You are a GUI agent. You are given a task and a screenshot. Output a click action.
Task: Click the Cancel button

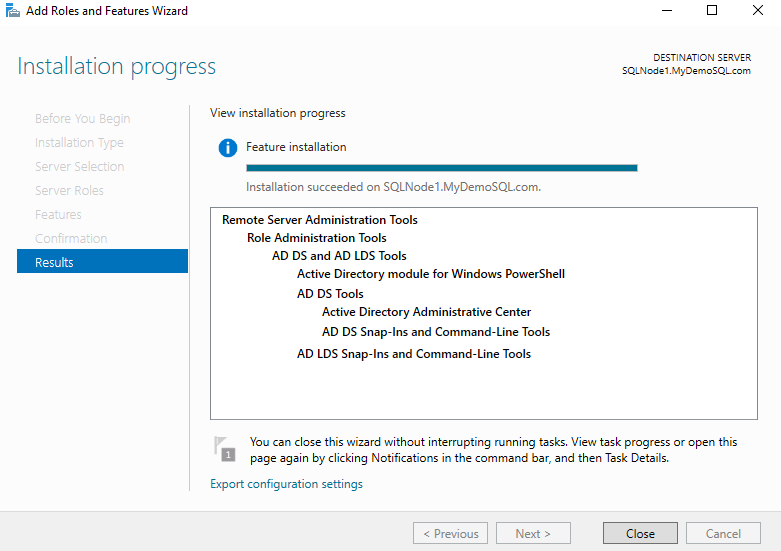click(x=723, y=534)
